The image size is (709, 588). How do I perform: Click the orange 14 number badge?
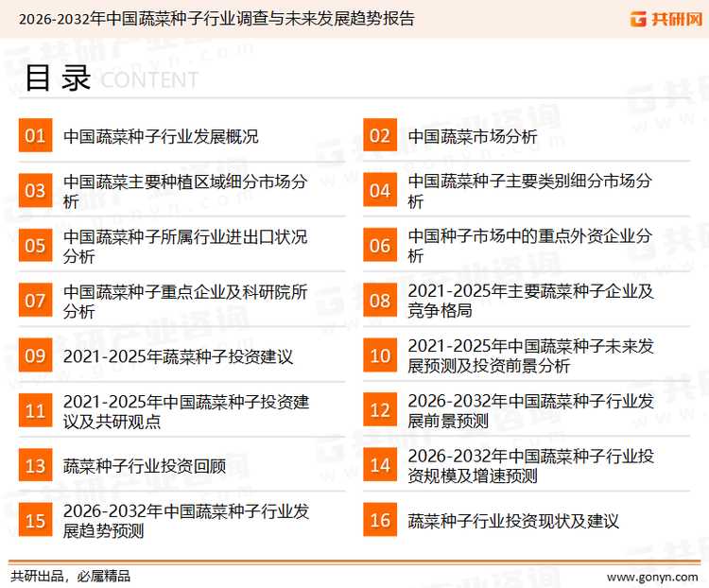coord(380,465)
